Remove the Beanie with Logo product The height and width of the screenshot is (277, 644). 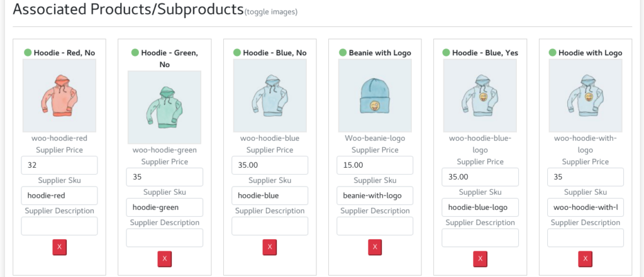(x=375, y=247)
